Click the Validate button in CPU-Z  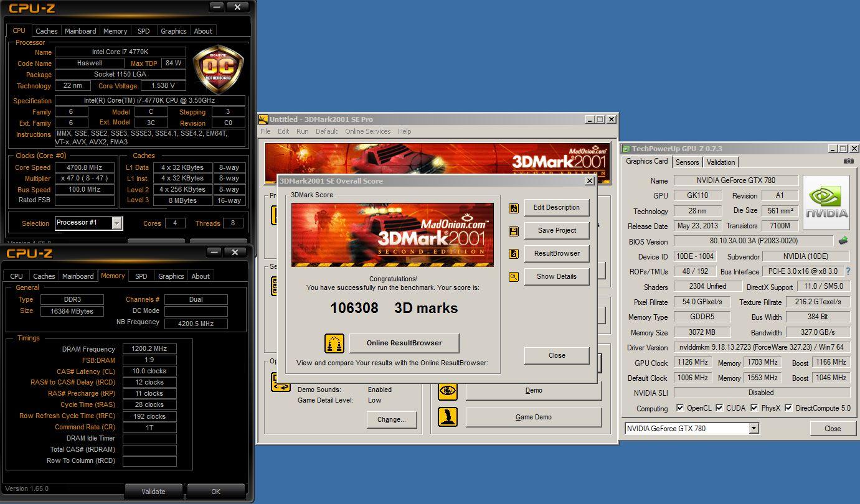pos(153,491)
